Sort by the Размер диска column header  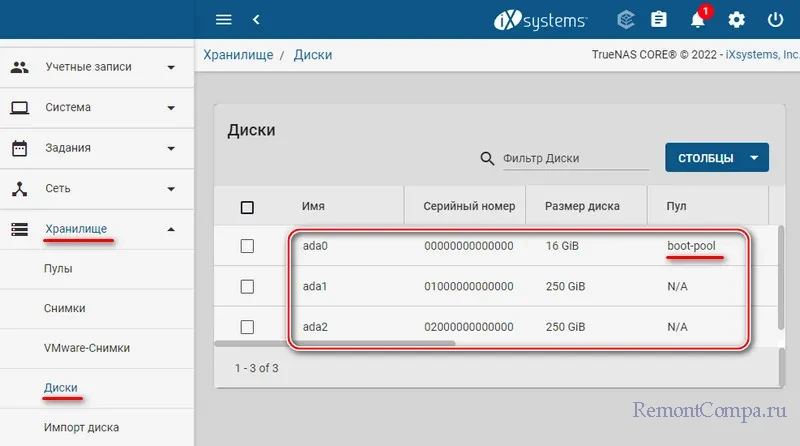point(582,206)
